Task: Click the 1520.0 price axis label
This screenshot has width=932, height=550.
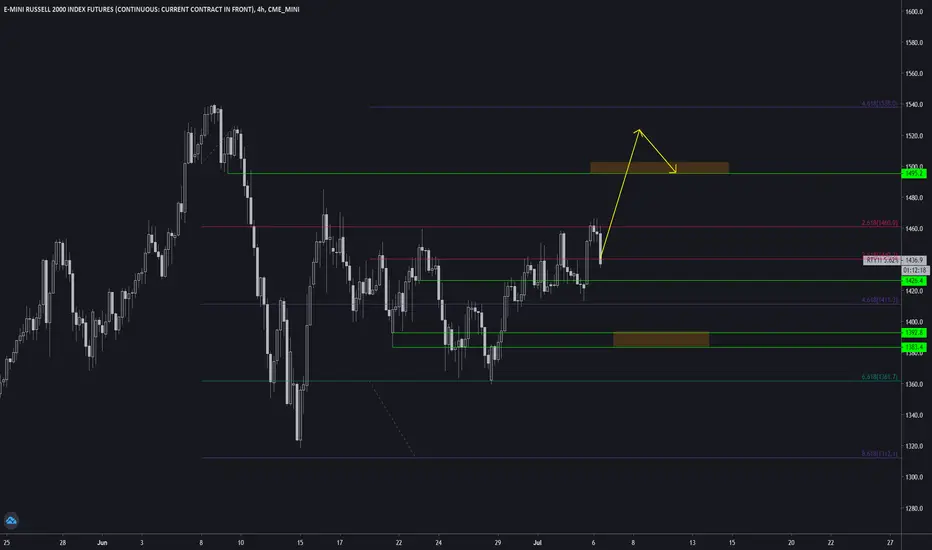Action: click(x=914, y=136)
